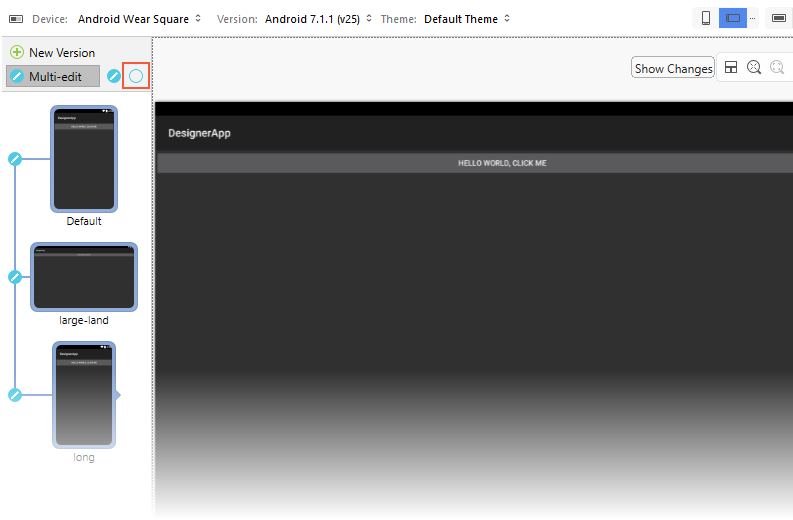Click the magnifier zoom icon with arrows
Viewport: 793px width, 520px height.
tap(754, 67)
